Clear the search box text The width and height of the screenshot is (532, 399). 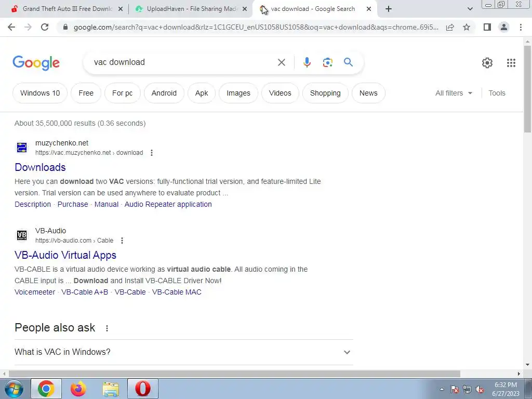[281, 62]
